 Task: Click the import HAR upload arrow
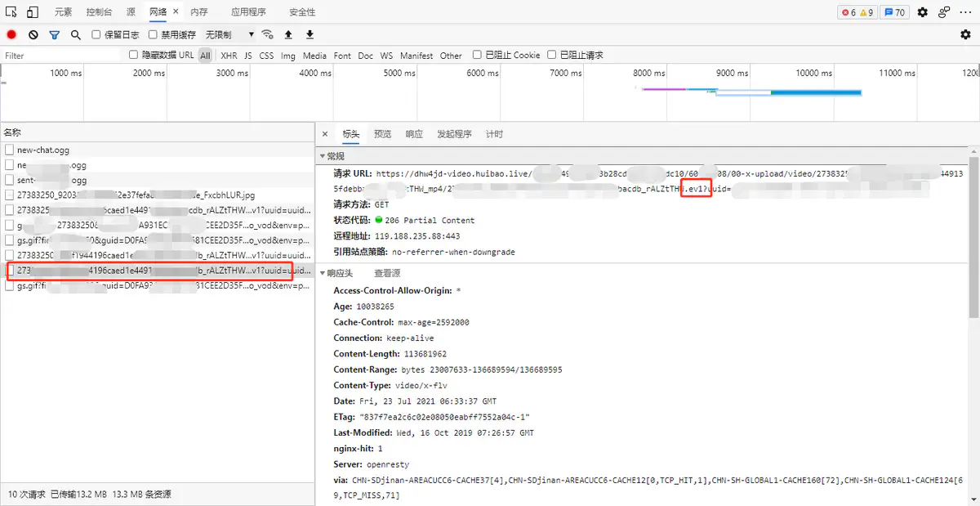[x=288, y=35]
